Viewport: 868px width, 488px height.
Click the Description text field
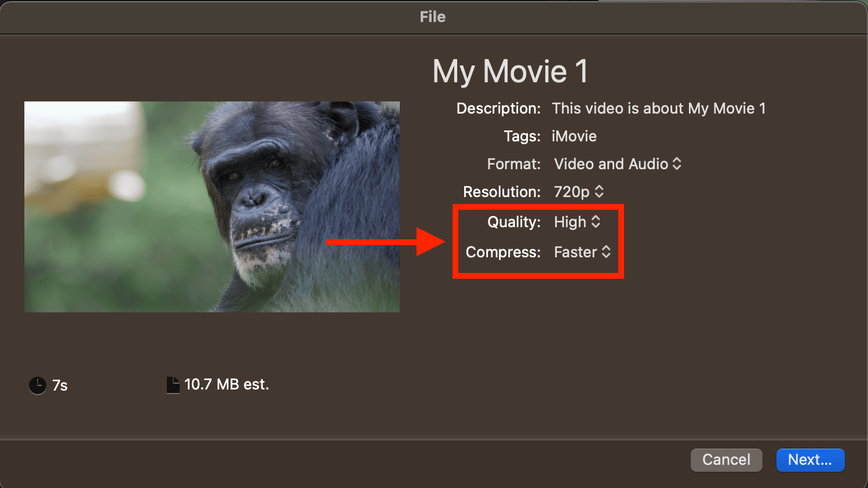click(659, 108)
